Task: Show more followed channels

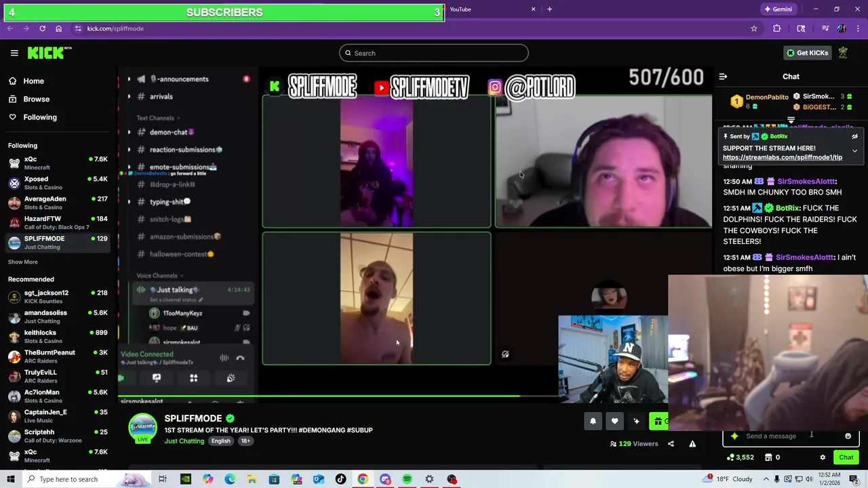Action: click(x=22, y=262)
